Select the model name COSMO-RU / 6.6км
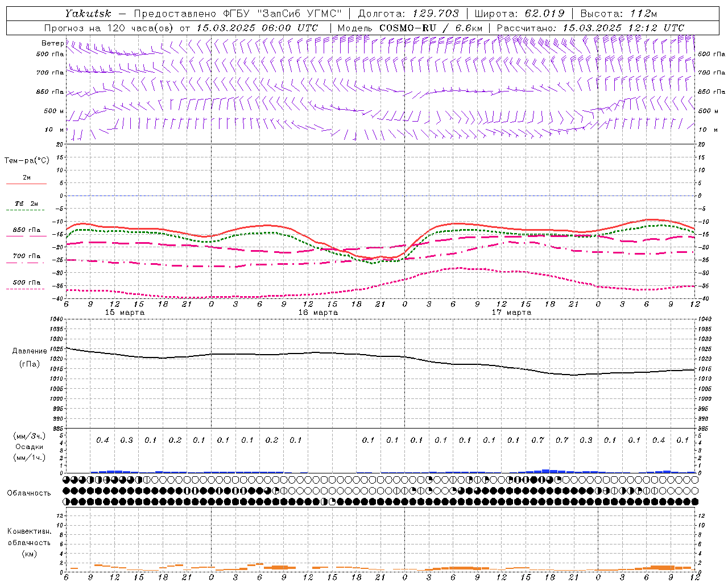The width and height of the screenshot is (728, 582). [431, 27]
